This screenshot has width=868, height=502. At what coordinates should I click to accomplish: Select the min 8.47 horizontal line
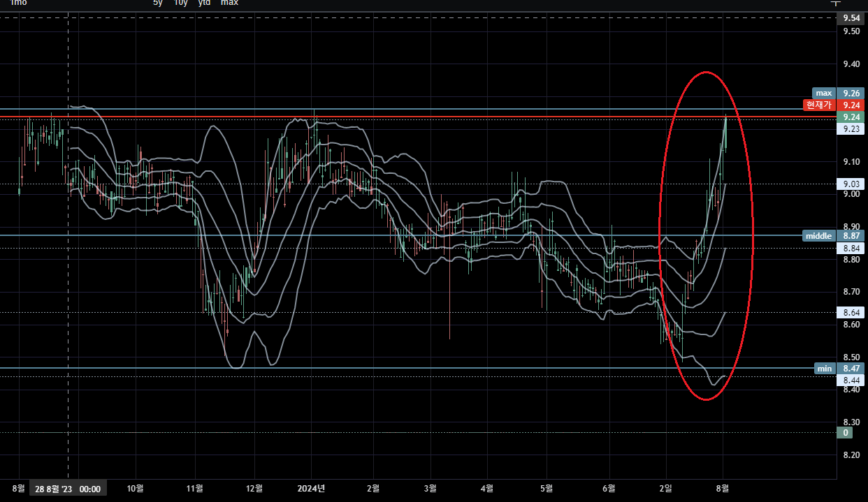tap(418, 368)
